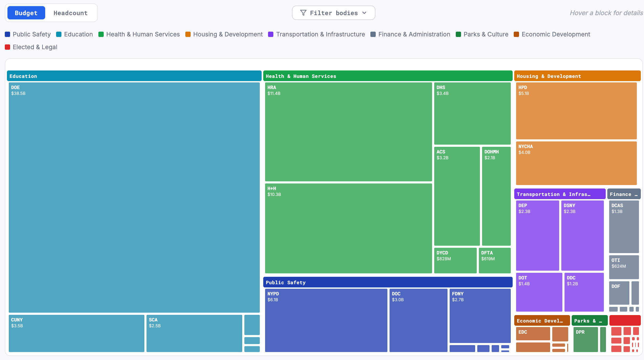Select the NYCHA $4.0B block
644x360 pixels.
pos(576,163)
